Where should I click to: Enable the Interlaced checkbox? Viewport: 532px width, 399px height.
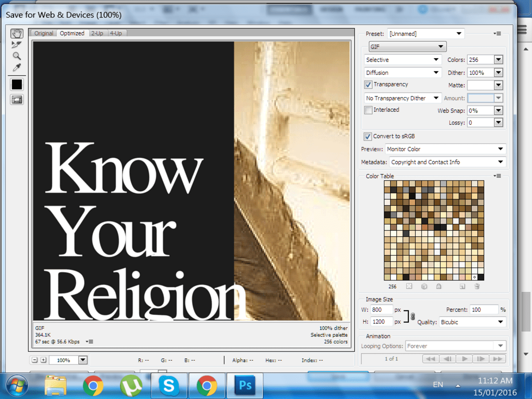368,110
